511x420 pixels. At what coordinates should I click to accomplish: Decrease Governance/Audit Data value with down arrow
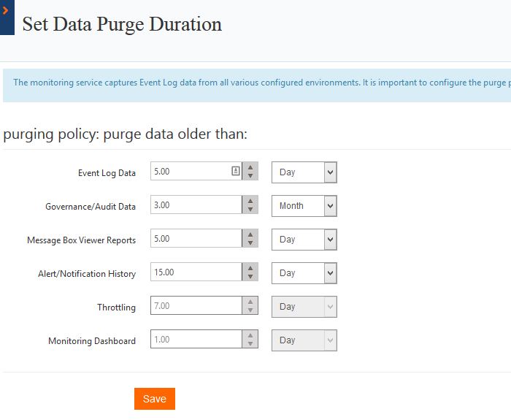(x=250, y=210)
